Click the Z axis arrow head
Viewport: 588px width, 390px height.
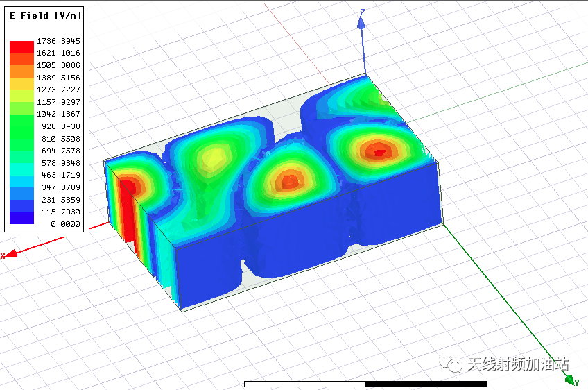pos(361,22)
